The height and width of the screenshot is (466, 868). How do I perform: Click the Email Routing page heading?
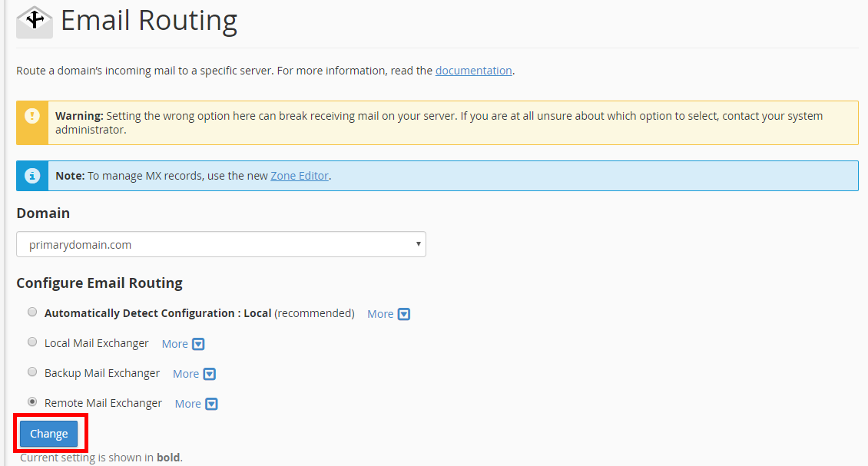pyautogui.click(x=149, y=21)
